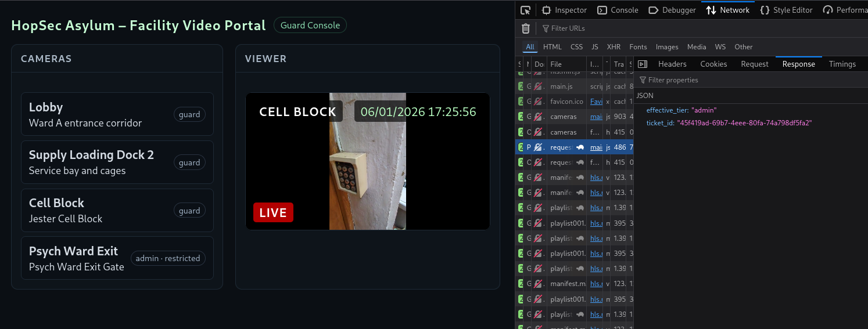Click the element picker icon

click(525, 10)
